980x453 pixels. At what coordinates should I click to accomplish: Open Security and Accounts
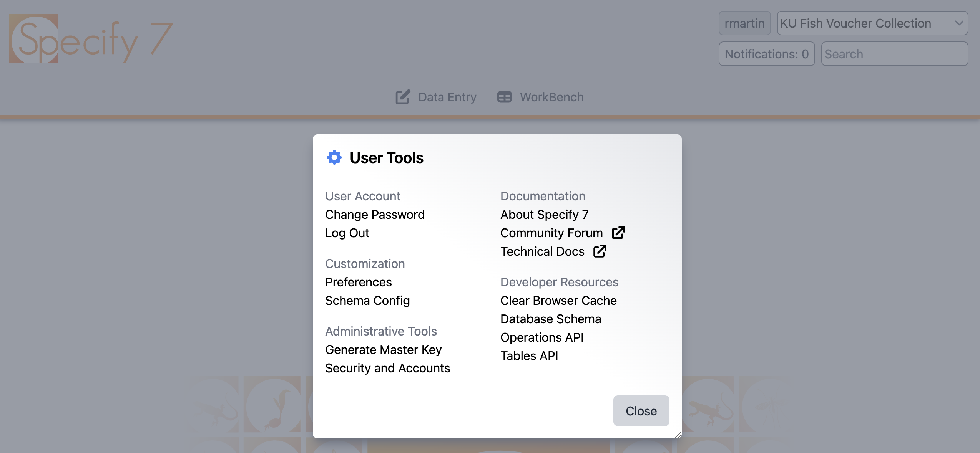(387, 368)
